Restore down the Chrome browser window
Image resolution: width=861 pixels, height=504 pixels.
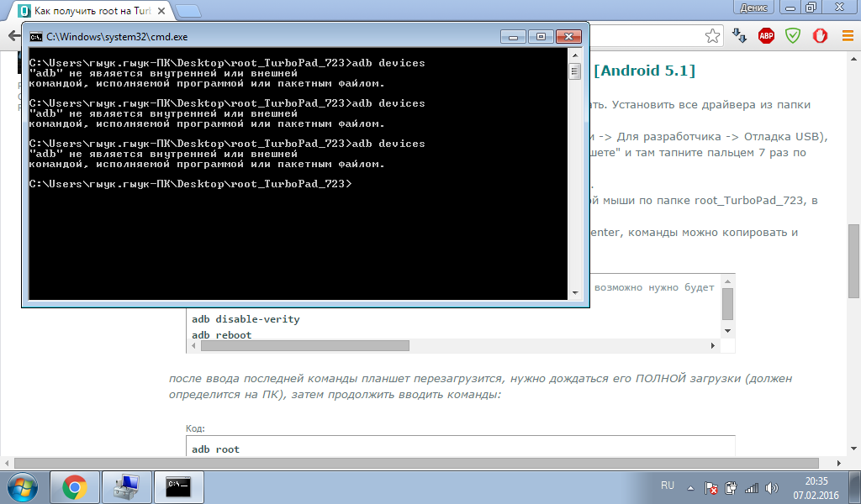[811, 7]
